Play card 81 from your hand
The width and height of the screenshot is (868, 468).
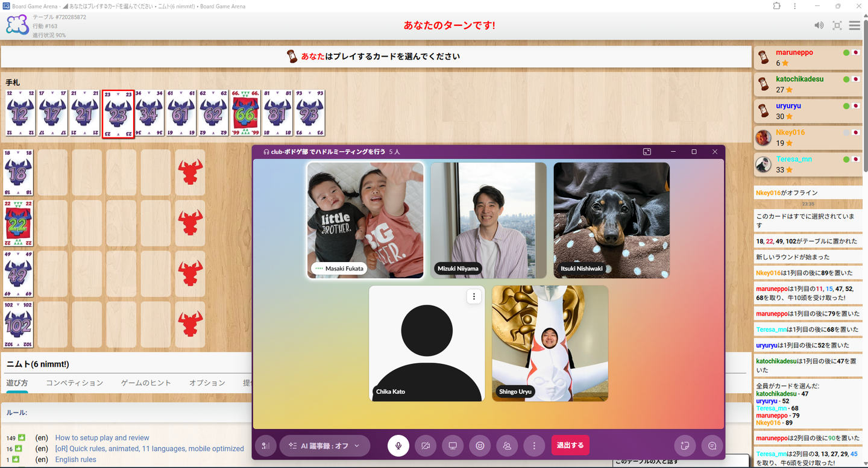pyautogui.click(x=278, y=113)
